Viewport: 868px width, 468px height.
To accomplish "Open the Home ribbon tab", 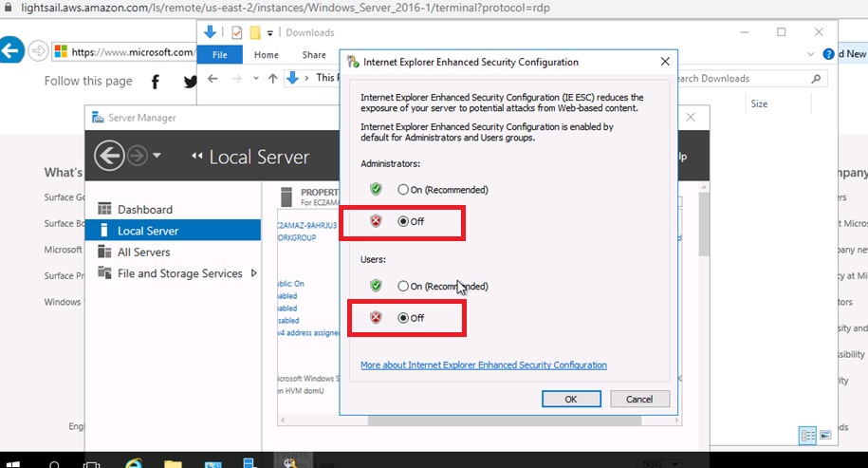I will 267,55.
